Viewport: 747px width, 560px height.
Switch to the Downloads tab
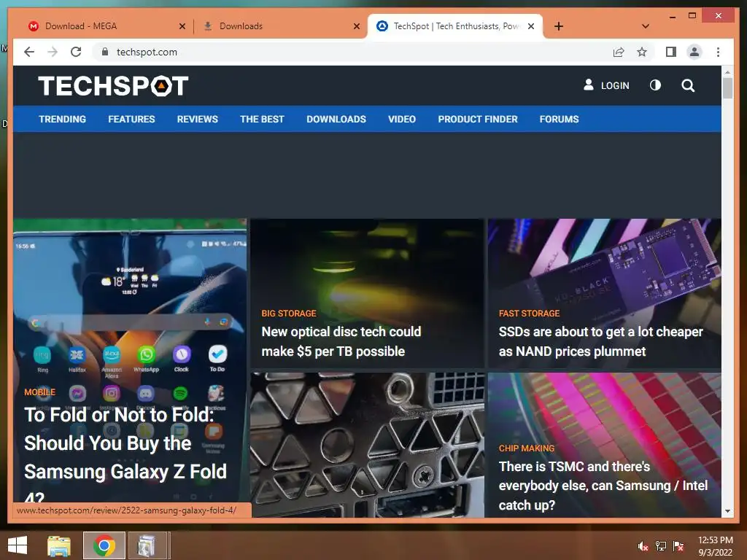pos(281,26)
